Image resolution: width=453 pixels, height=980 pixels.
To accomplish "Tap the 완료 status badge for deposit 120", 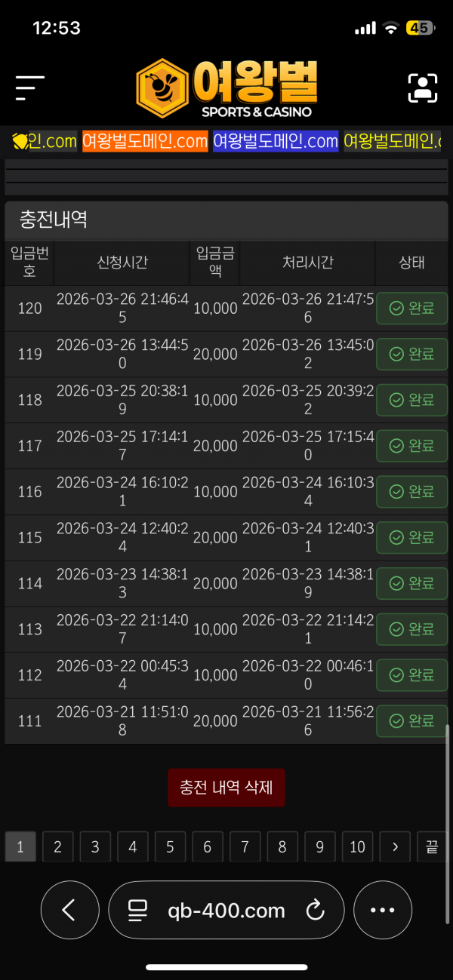I will coord(411,308).
